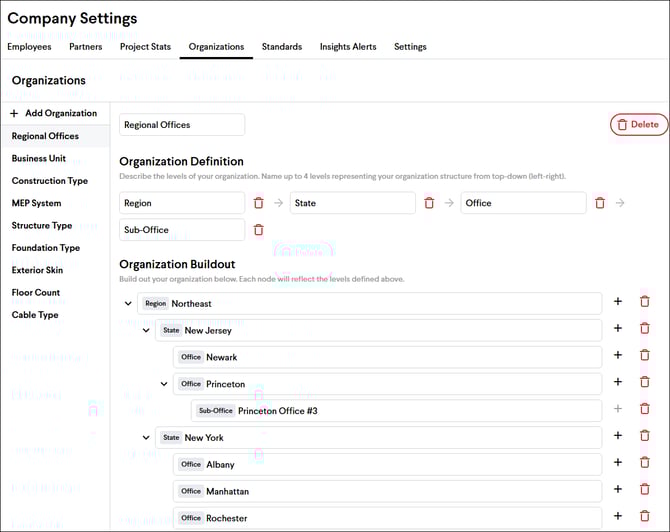Open the Insights Alerts tab
The height and width of the screenshot is (532, 670).
point(349,47)
